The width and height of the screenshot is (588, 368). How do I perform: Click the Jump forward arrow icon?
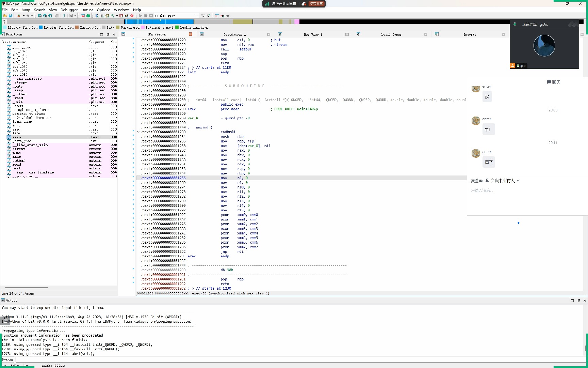28,16
